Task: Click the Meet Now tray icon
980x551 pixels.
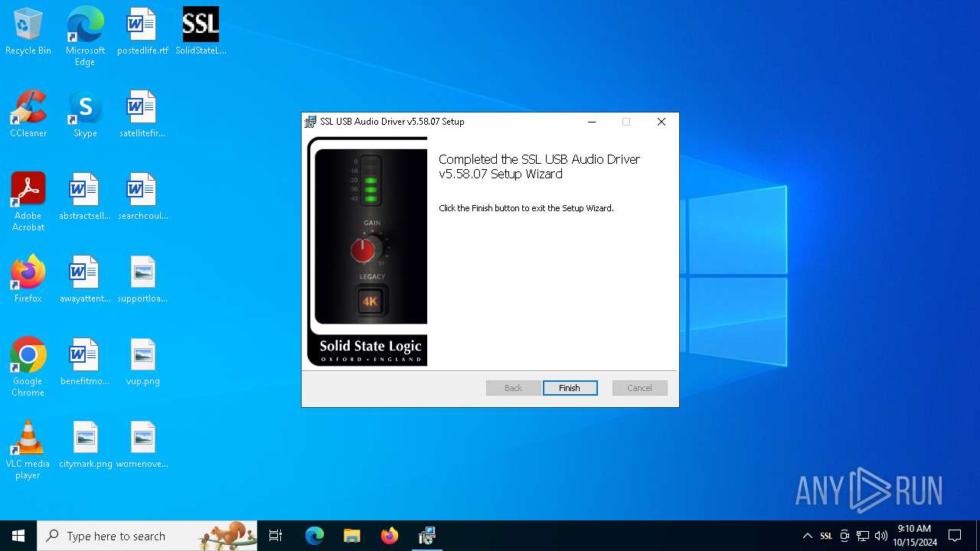Action: point(844,536)
